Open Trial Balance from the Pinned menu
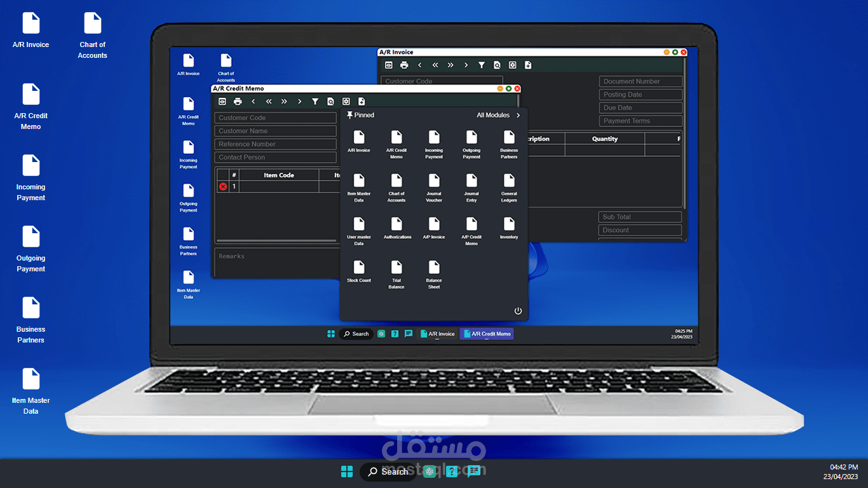The image size is (868, 488). click(397, 274)
